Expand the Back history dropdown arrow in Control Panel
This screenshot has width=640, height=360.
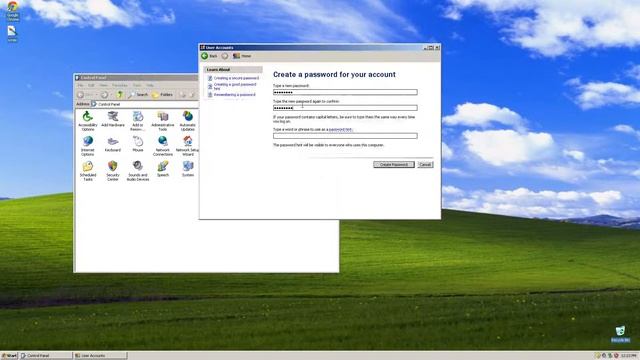(96, 95)
